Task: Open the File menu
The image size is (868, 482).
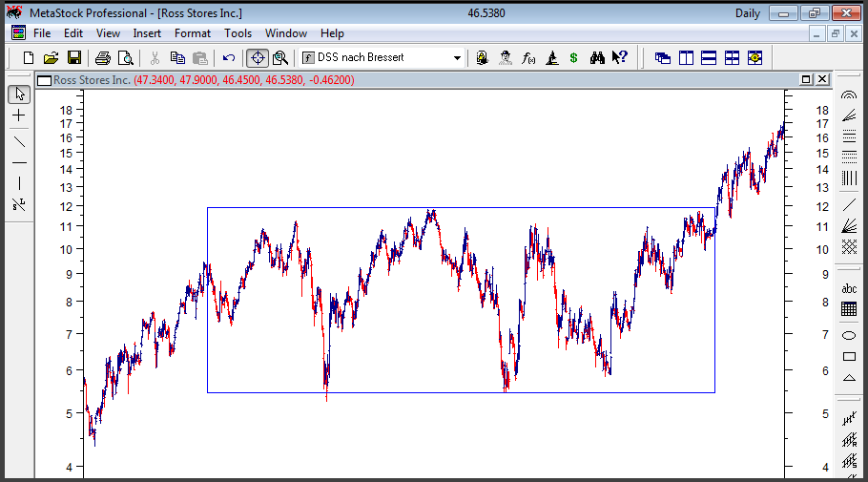Action: point(42,33)
